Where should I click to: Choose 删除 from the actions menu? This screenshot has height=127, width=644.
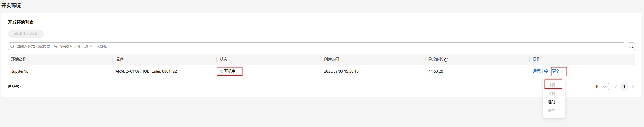[x=551, y=111]
